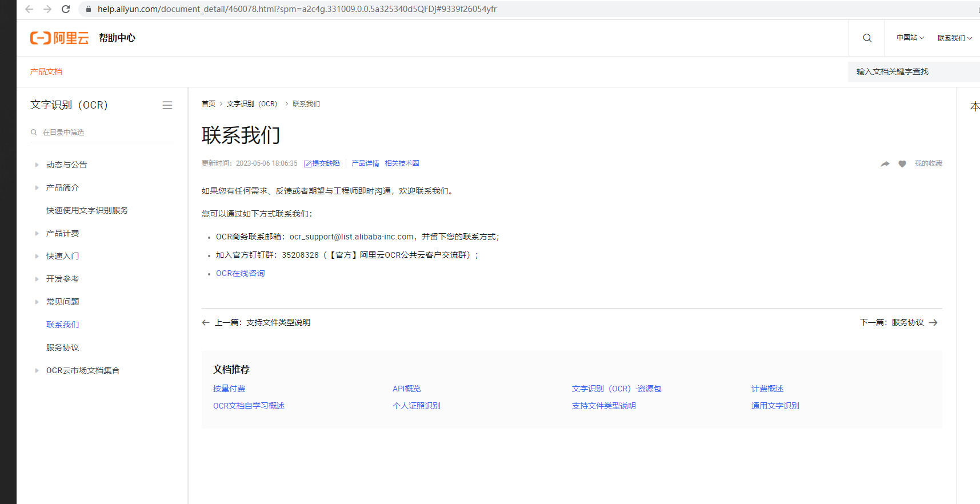Expand the 快速入门 tree arrow
The image size is (980, 504).
coord(37,256)
